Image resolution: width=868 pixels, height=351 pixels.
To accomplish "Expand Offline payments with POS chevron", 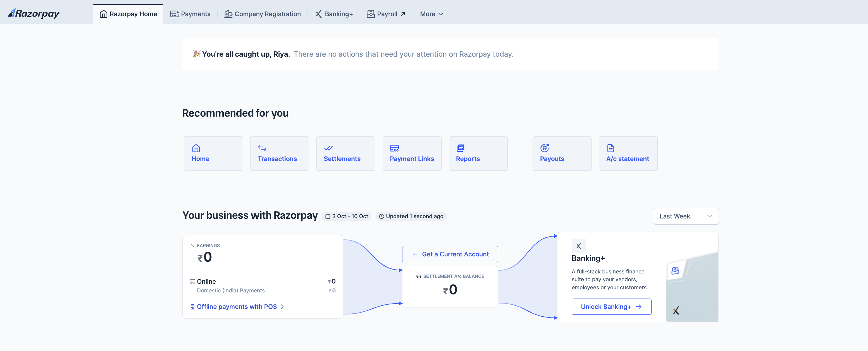I will [x=282, y=307].
